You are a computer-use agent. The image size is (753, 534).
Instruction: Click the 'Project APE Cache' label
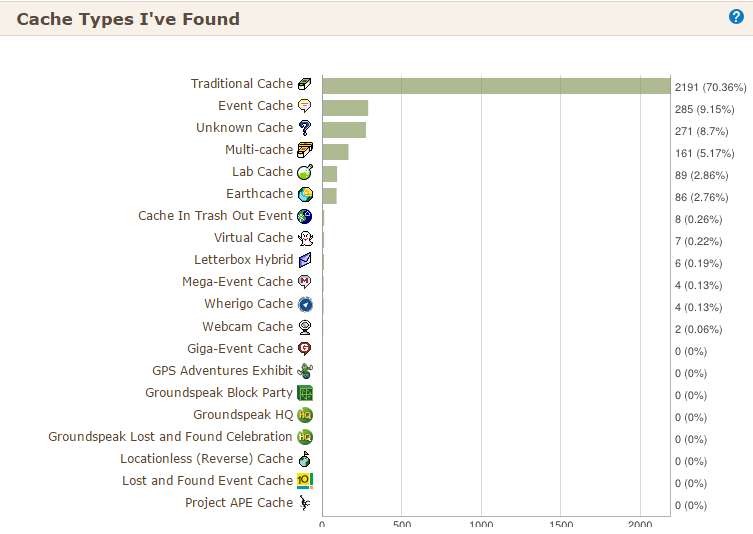239,503
